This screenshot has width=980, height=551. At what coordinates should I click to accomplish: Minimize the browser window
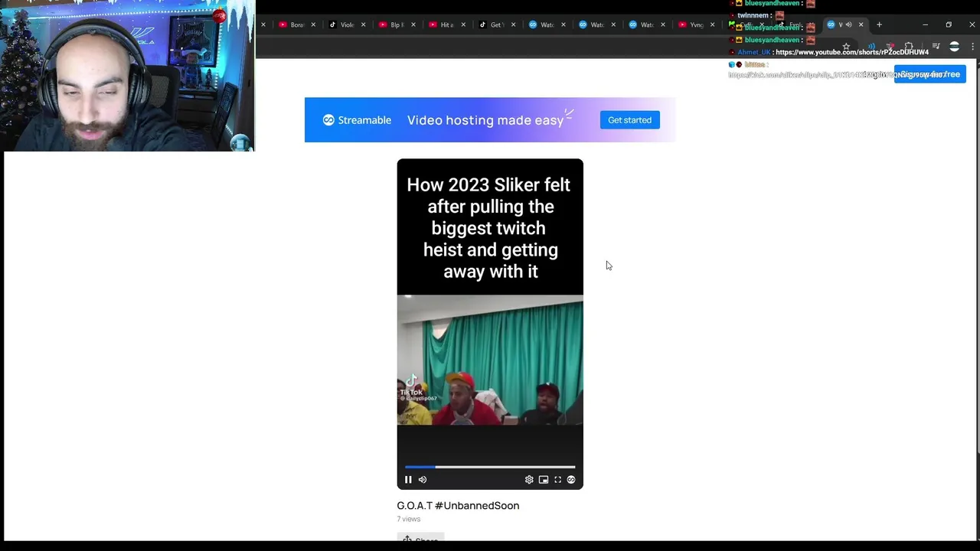pyautogui.click(x=925, y=24)
